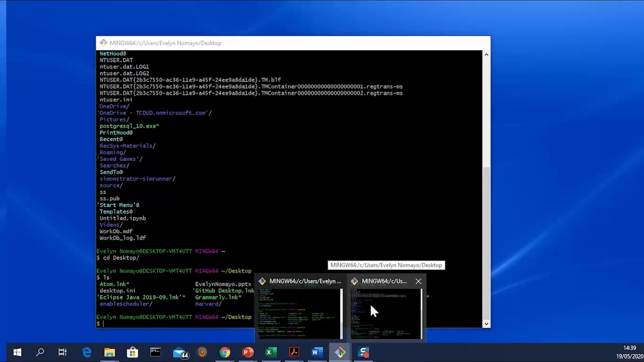644x362 pixels.
Task: Open PowerPoint from the taskbar
Action: coord(248,352)
